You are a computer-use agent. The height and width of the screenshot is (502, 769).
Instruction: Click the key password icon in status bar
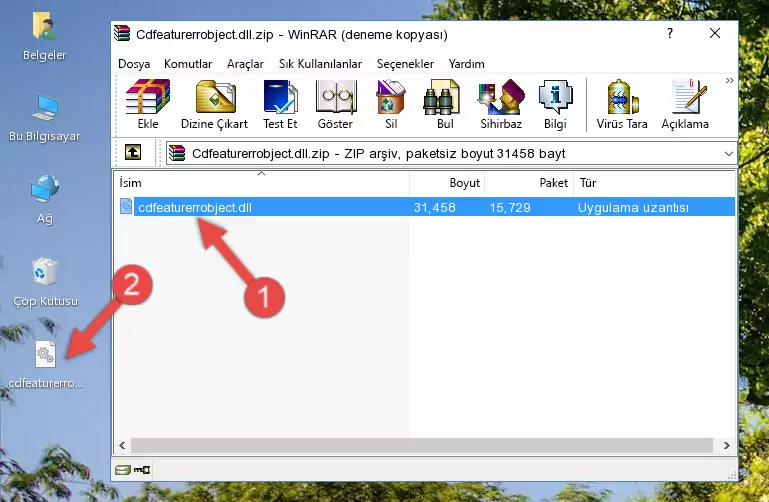click(142, 470)
